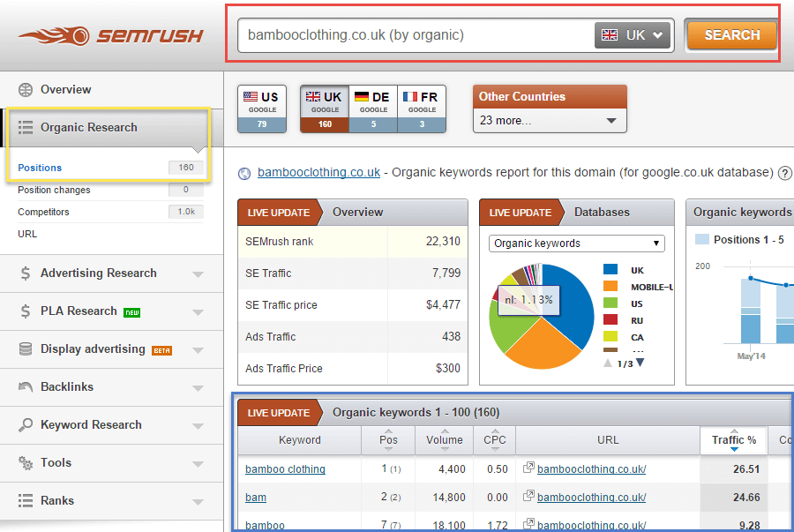Screen dimensions: 794x532
Task: Click the help question mark icon
Action: [x=785, y=173]
